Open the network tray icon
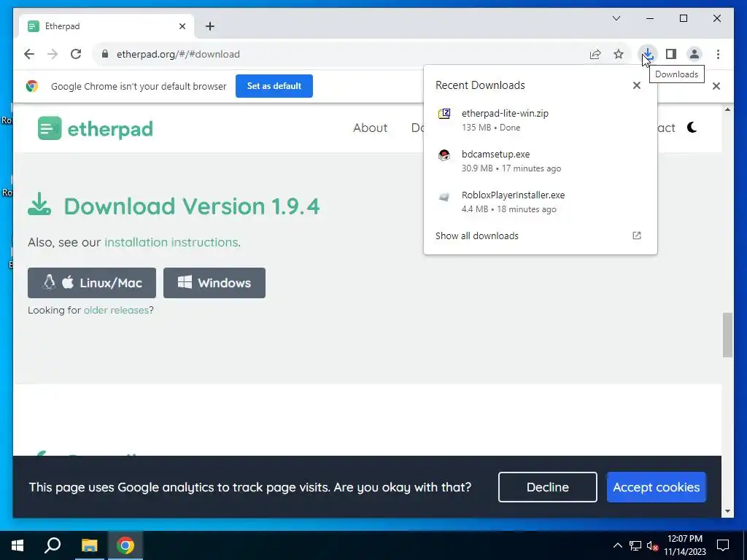 point(635,545)
